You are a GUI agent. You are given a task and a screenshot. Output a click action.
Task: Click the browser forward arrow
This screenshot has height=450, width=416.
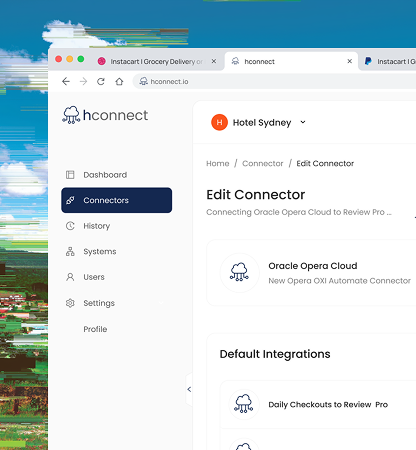pyautogui.click(x=83, y=81)
